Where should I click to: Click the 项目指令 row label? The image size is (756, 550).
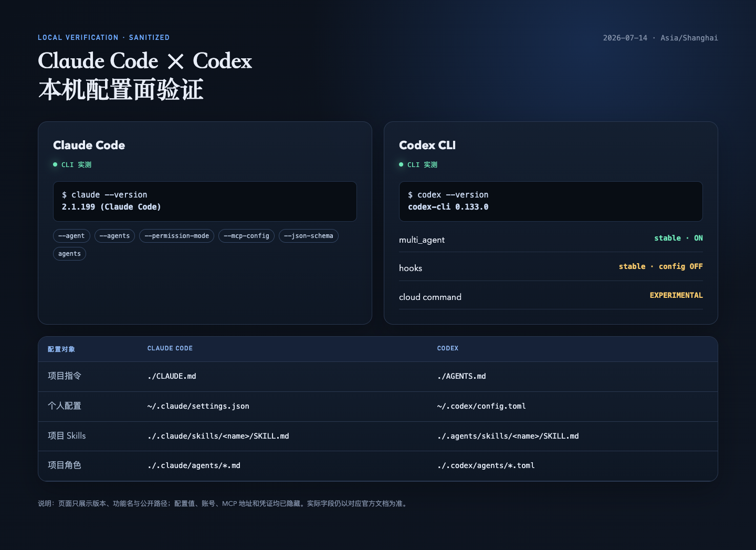(x=65, y=376)
